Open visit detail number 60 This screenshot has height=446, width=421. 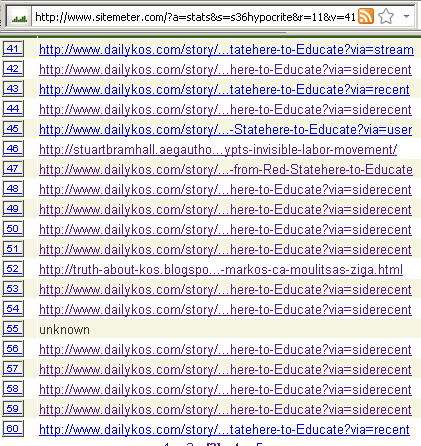coord(13,429)
